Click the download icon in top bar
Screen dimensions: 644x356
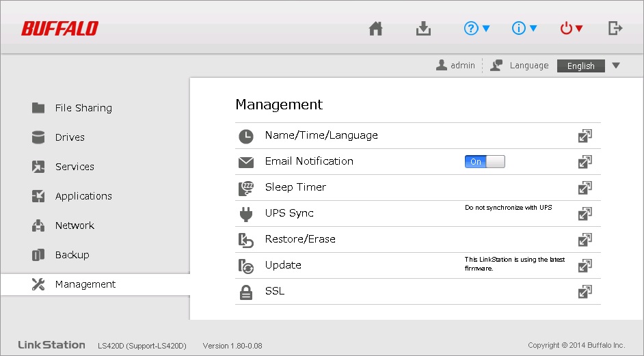423,28
